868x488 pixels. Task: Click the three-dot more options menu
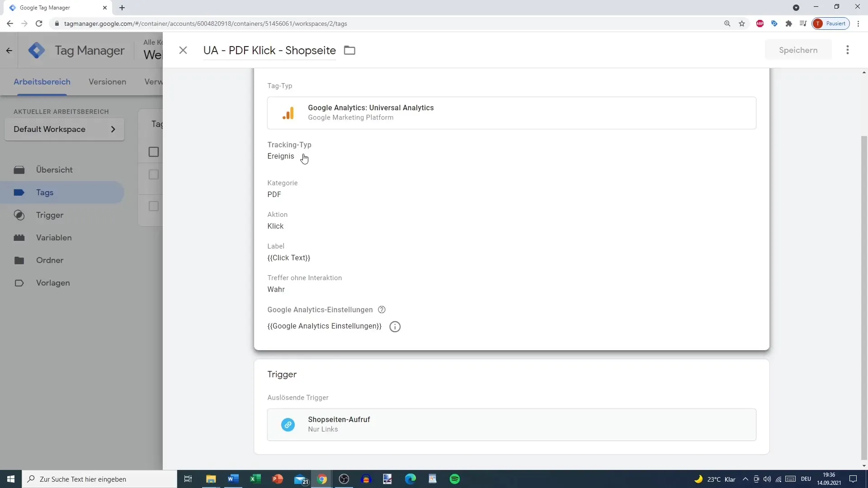tap(849, 50)
